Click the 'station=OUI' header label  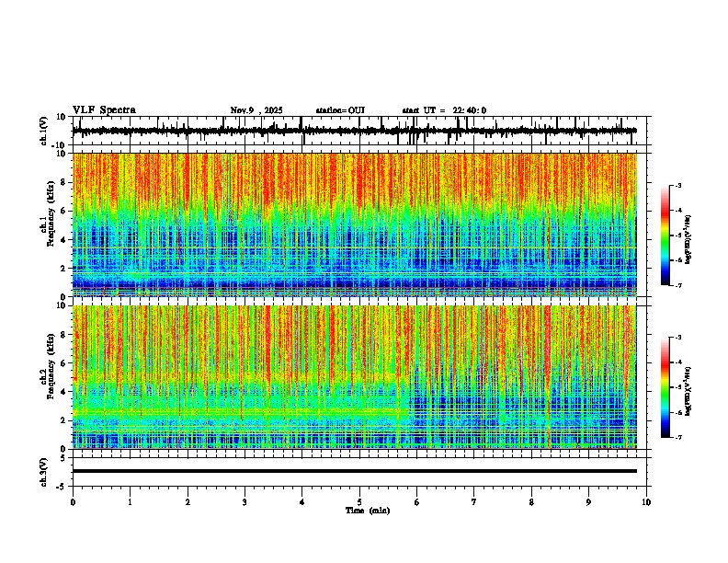click(x=340, y=110)
